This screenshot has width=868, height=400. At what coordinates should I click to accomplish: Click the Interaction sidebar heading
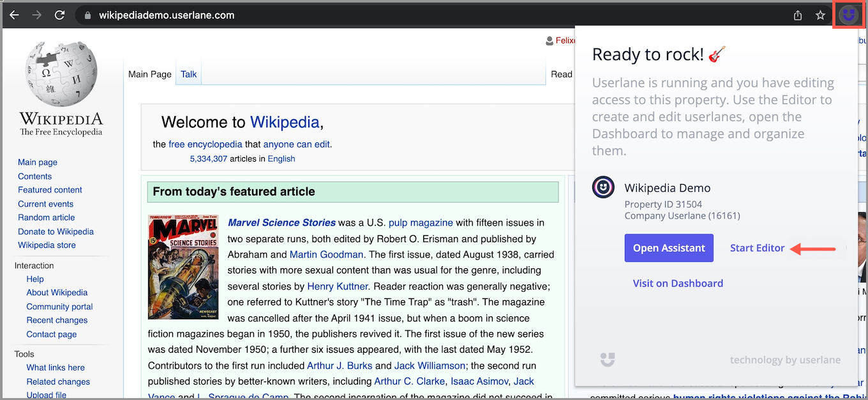point(34,265)
